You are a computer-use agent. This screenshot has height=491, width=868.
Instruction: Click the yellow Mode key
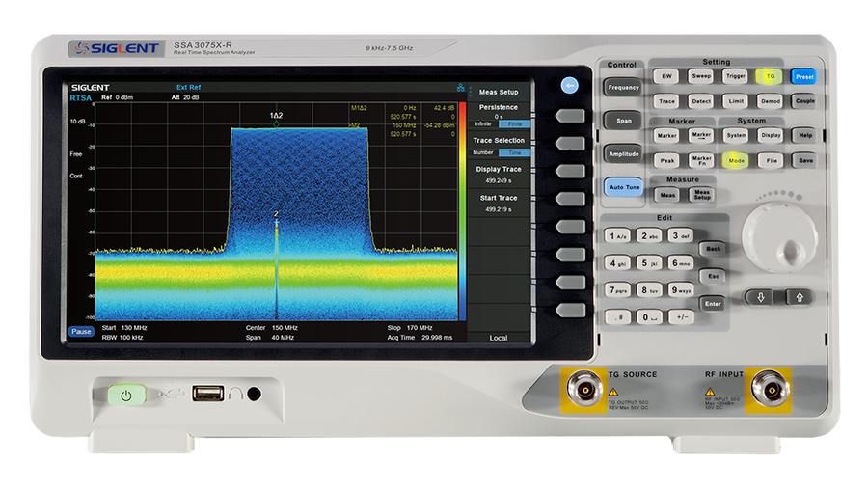[736, 160]
